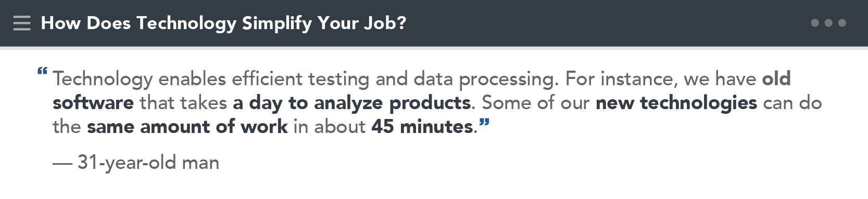Click the bold phrase new technologies
868x199 pixels.
(x=676, y=103)
